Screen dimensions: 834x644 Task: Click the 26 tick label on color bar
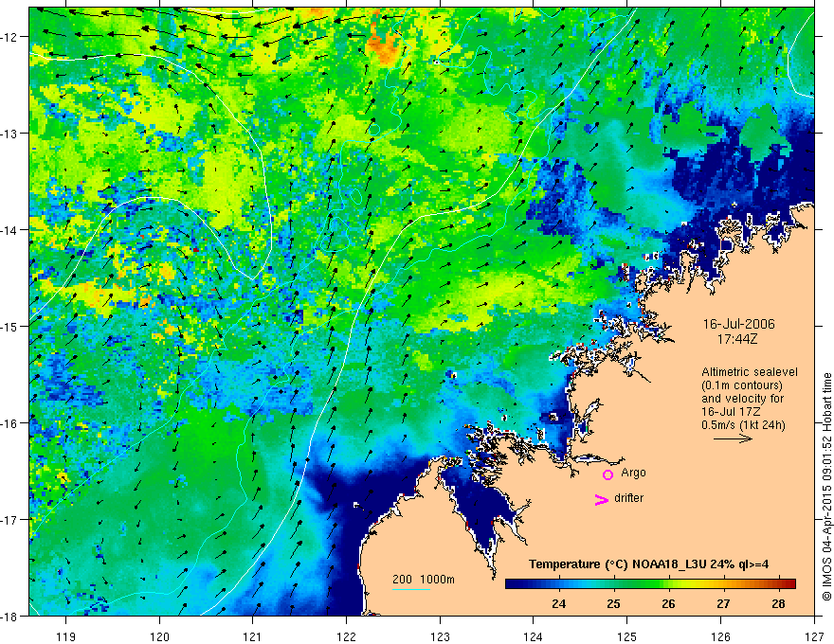coord(668,603)
